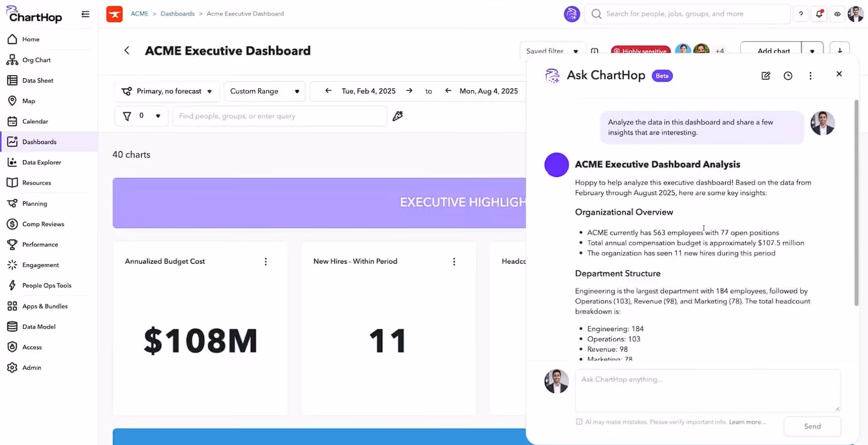Focus the people and jobs search field
Screen dimensions: 868x445
pos(687,14)
